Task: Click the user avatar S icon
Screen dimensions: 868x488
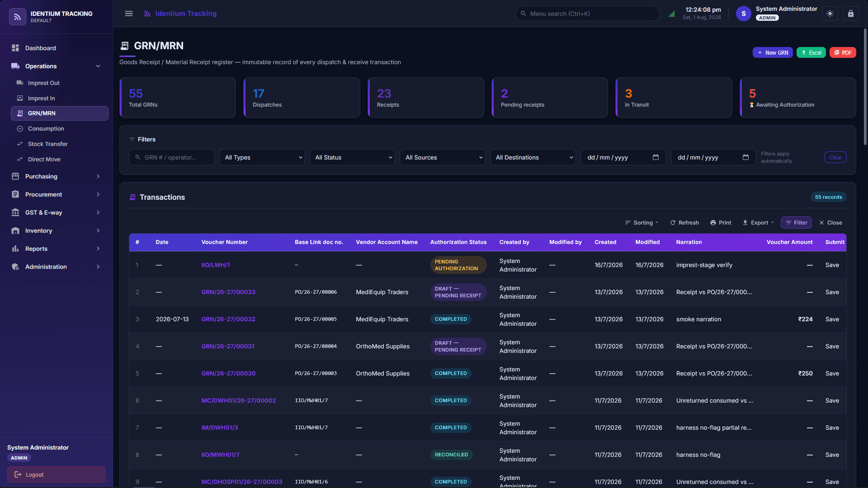Action: pyautogui.click(x=744, y=14)
